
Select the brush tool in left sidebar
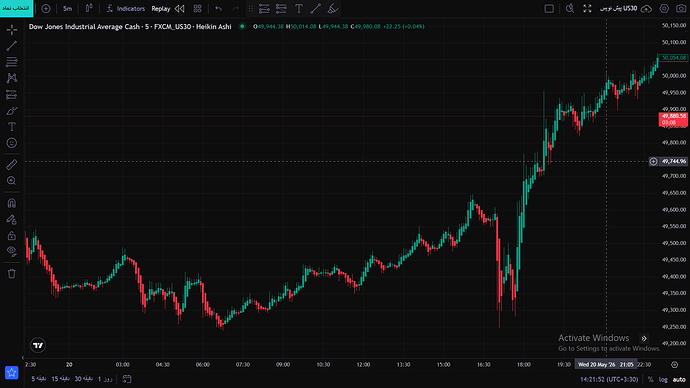point(12,111)
